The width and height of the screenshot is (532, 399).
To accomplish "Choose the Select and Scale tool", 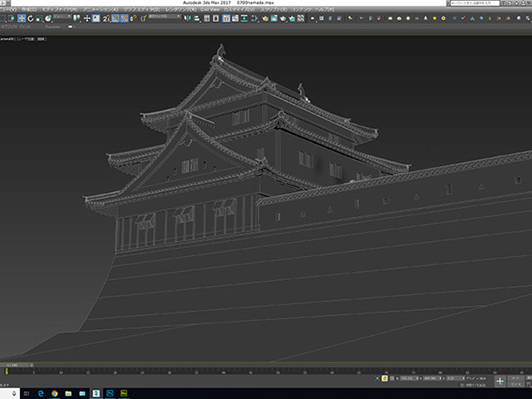I will click(x=38, y=18).
